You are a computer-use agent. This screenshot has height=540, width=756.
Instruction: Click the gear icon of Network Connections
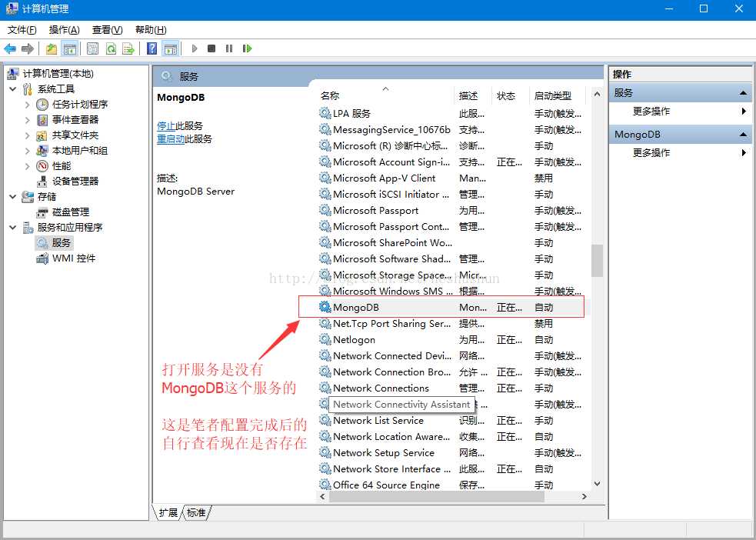[x=325, y=388]
